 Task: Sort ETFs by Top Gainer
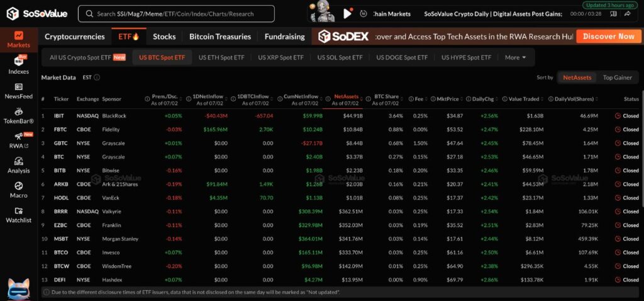618,77
